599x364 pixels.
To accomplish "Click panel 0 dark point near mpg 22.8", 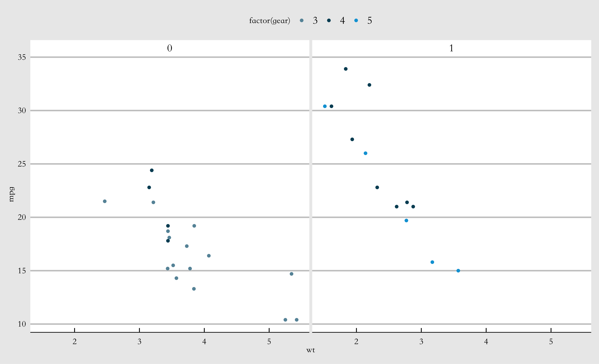I will (149, 188).
